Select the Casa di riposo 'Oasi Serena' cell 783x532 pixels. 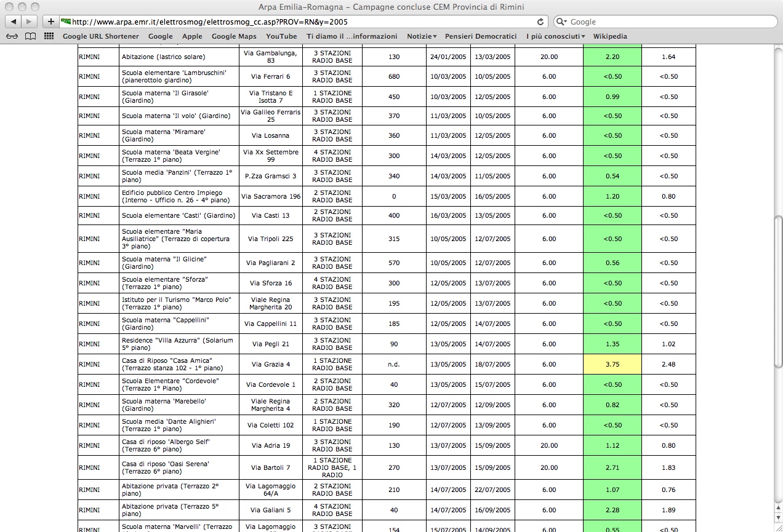pyautogui.click(x=179, y=467)
